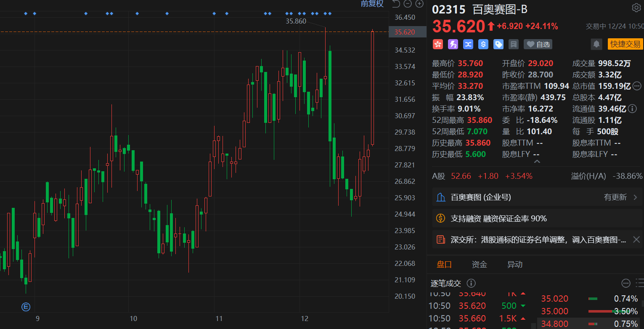Click the blue dollar sign icon
The width and height of the screenshot is (644, 329).
click(x=483, y=44)
